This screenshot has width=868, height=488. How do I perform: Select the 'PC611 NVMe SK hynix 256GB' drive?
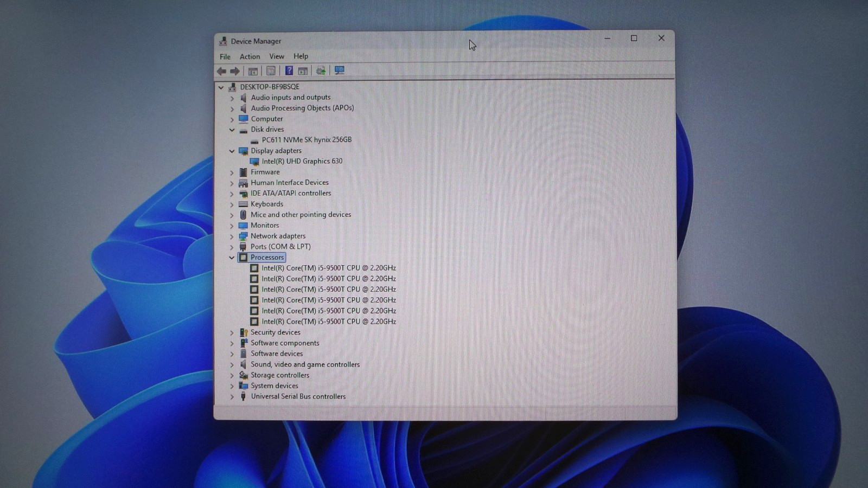[307, 140]
